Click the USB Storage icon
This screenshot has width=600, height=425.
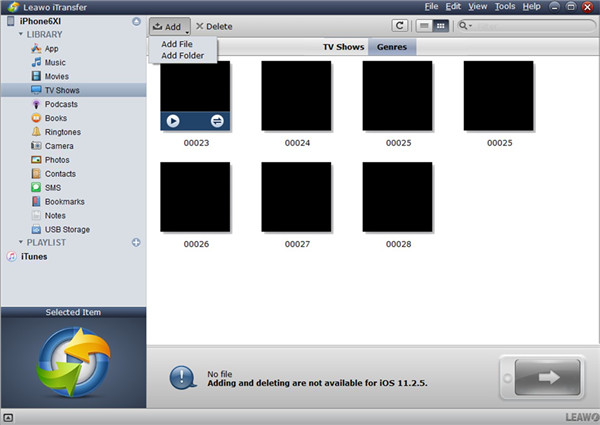[36, 229]
